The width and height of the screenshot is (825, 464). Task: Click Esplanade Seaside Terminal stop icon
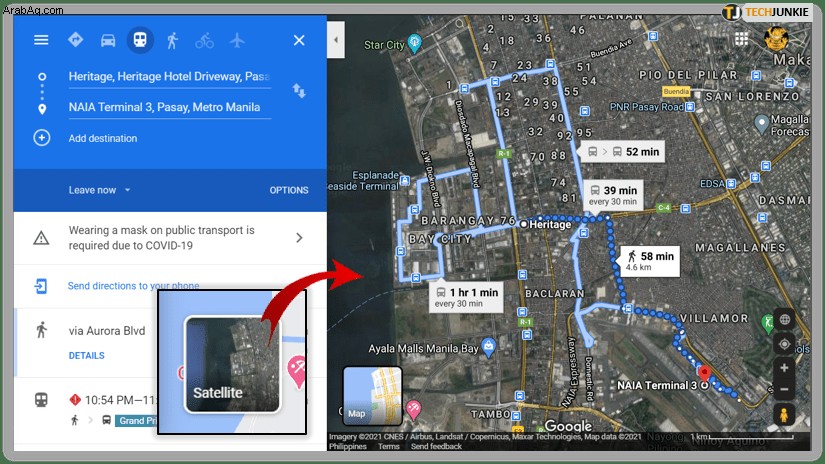(x=405, y=180)
